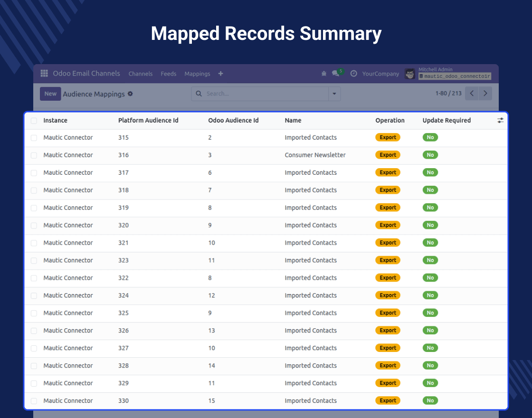
Task: Click Imported Contacts in row 323
Action: 311,260
